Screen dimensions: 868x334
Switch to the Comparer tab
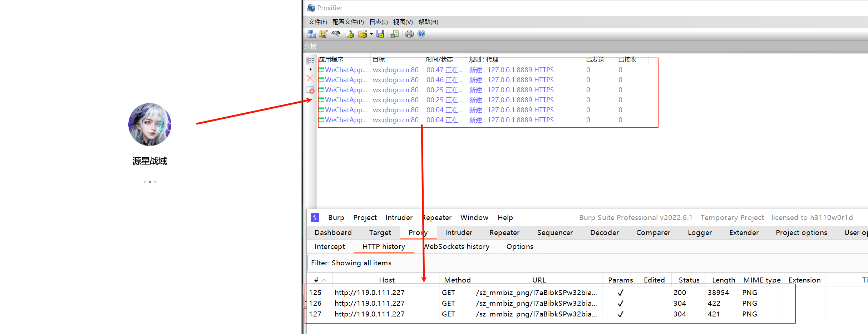pos(653,232)
